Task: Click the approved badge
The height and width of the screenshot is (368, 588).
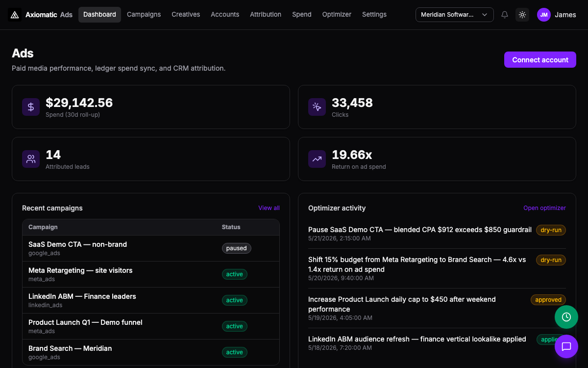Action: pos(548,300)
